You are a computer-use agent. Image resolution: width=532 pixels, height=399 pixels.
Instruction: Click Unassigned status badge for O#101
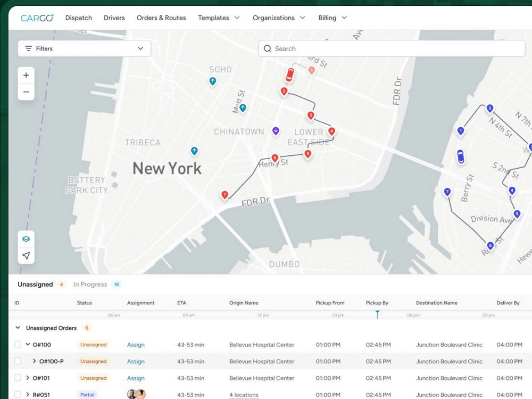93,378
